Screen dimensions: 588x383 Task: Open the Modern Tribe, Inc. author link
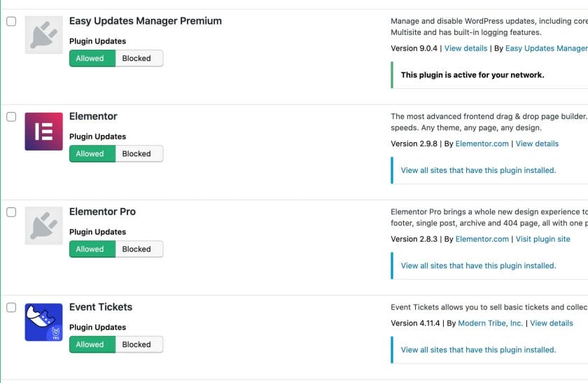point(491,323)
